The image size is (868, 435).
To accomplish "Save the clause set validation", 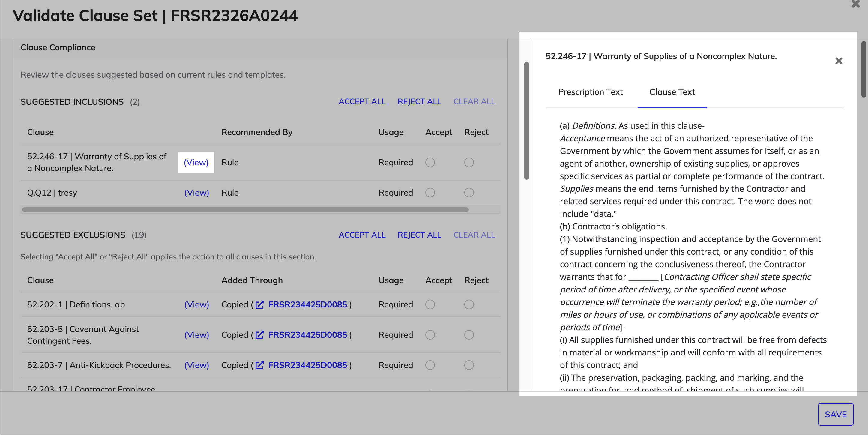I will (836, 415).
